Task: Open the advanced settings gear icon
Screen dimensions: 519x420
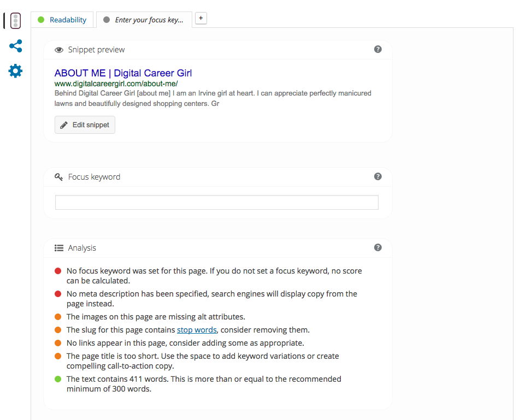Action: click(x=15, y=71)
